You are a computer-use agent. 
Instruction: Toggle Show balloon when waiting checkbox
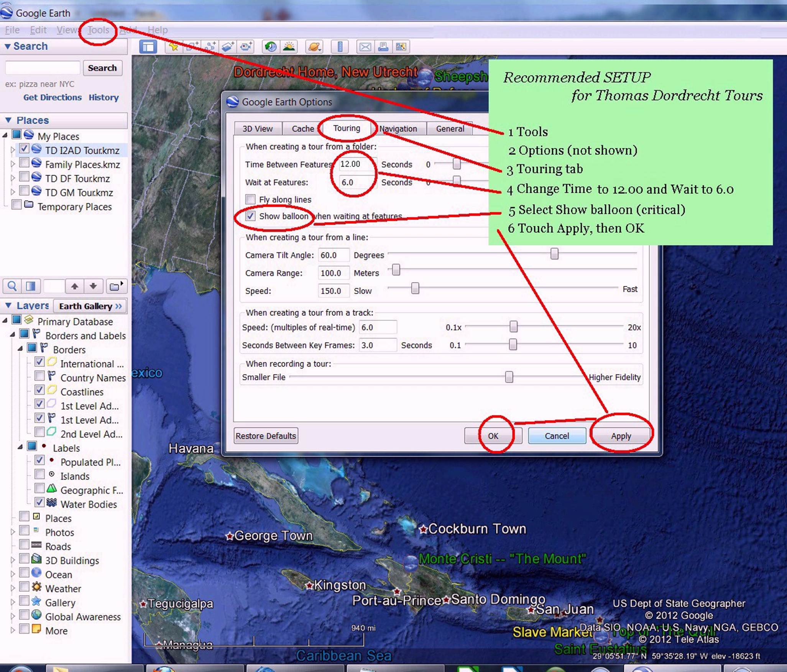click(250, 216)
